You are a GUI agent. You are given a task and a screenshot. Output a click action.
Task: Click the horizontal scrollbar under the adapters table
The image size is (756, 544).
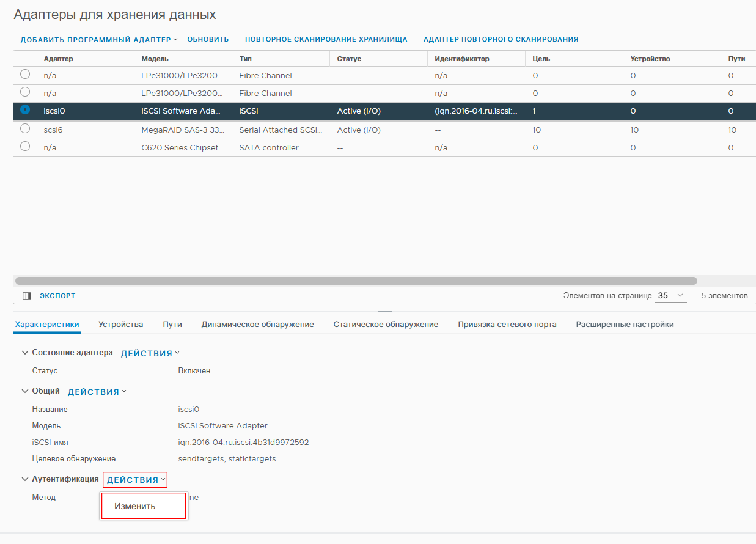point(356,281)
